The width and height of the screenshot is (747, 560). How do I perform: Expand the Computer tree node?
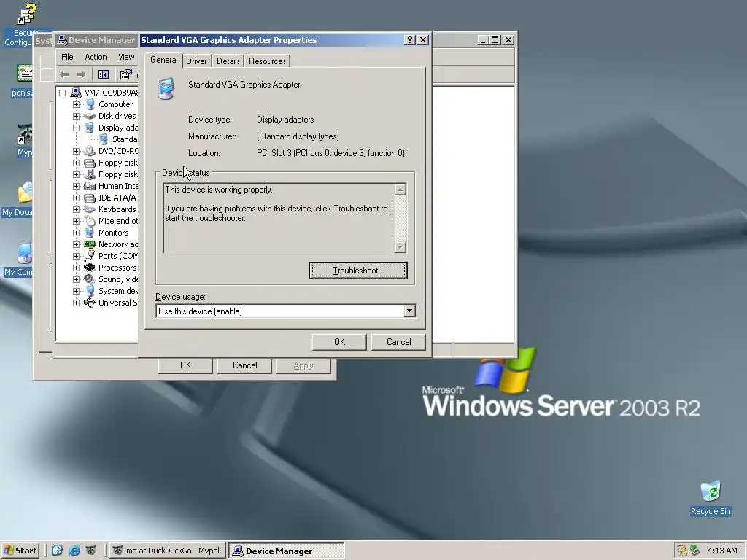point(76,104)
